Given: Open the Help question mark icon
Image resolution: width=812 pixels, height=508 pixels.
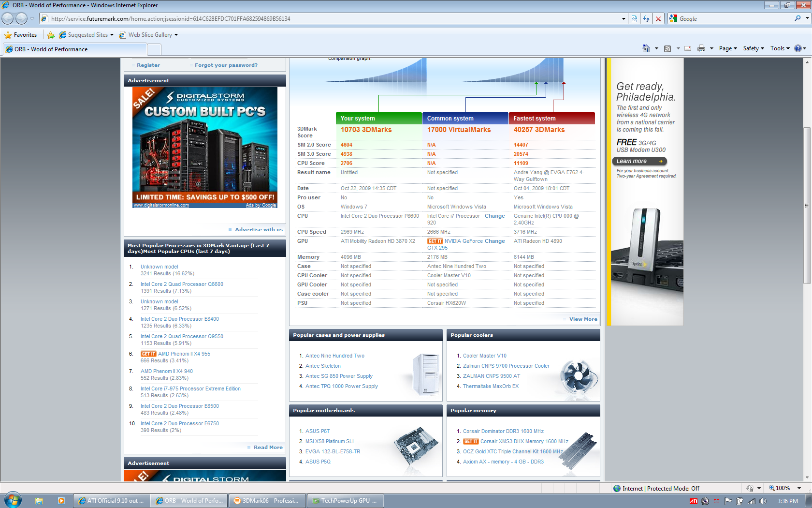Looking at the screenshot, I should (x=798, y=48).
